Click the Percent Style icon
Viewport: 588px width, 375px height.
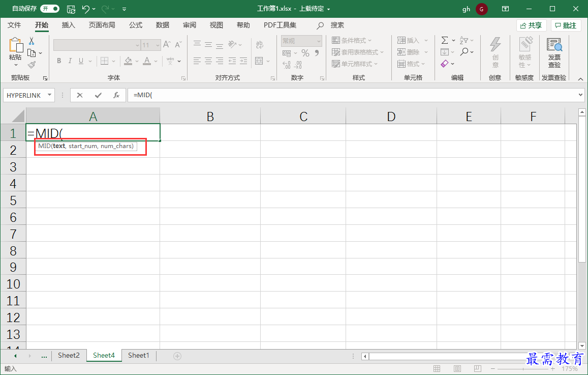(305, 53)
